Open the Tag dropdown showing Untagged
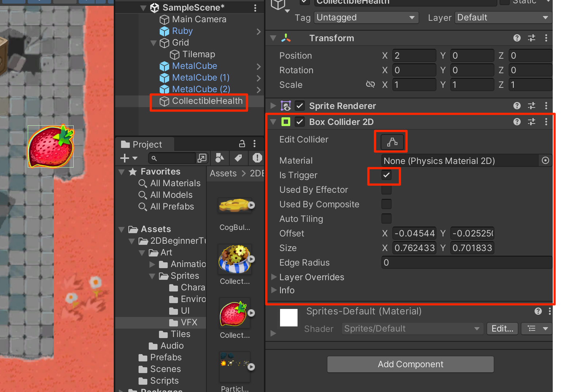Viewport: 571px width, 392px height. pos(366,17)
